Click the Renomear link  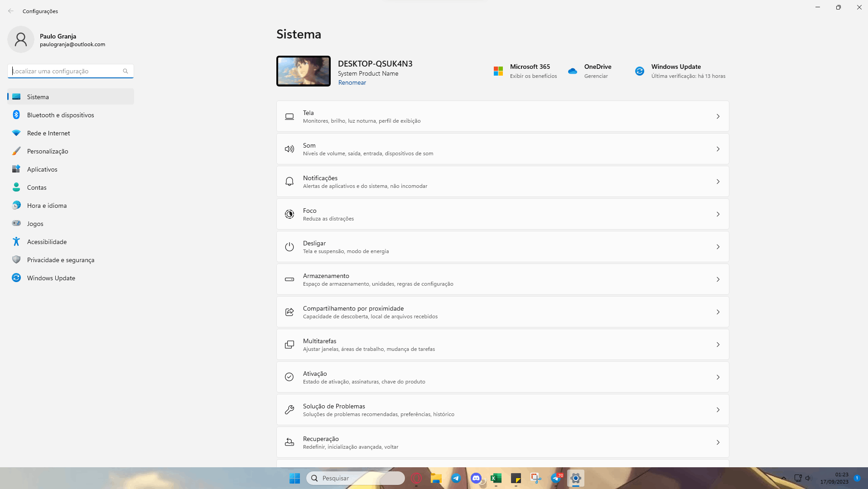(x=352, y=82)
